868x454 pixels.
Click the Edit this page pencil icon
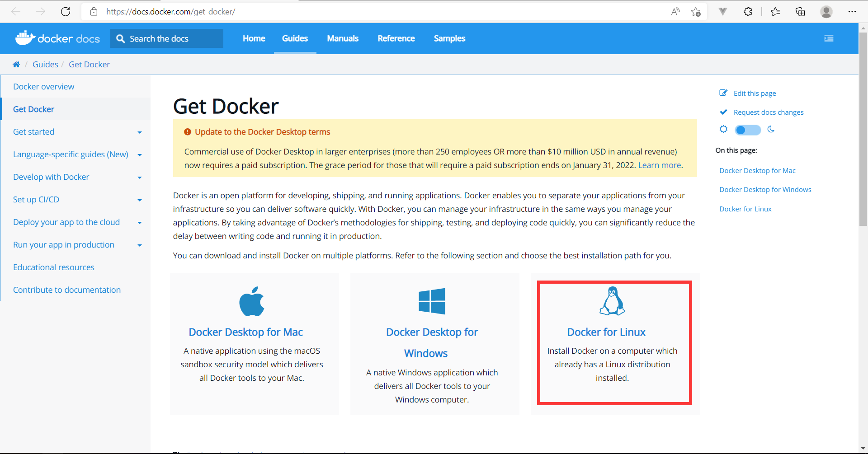click(x=723, y=93)
